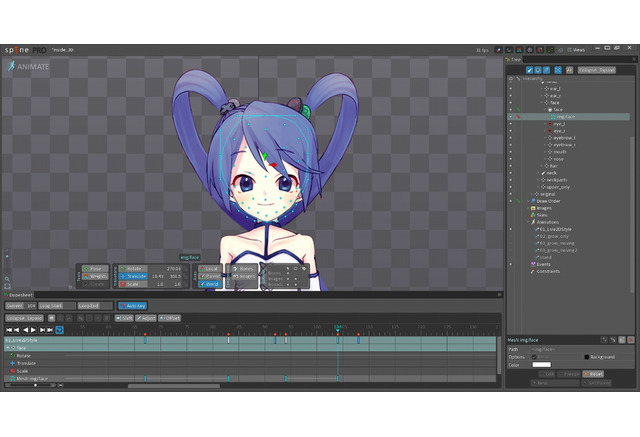Expand the Images node in tree

[528, 208]
